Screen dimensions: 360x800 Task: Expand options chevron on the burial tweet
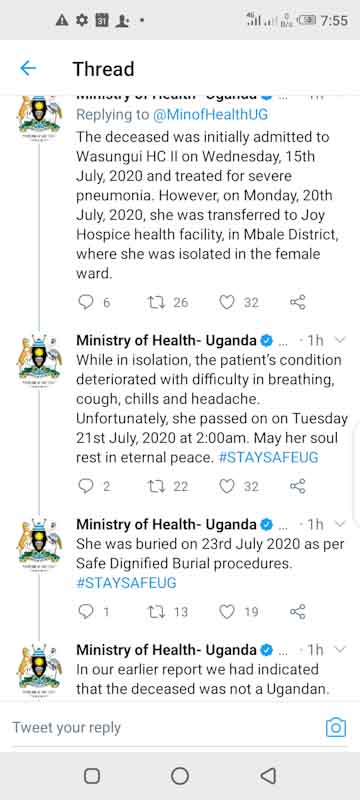(341, 524)
